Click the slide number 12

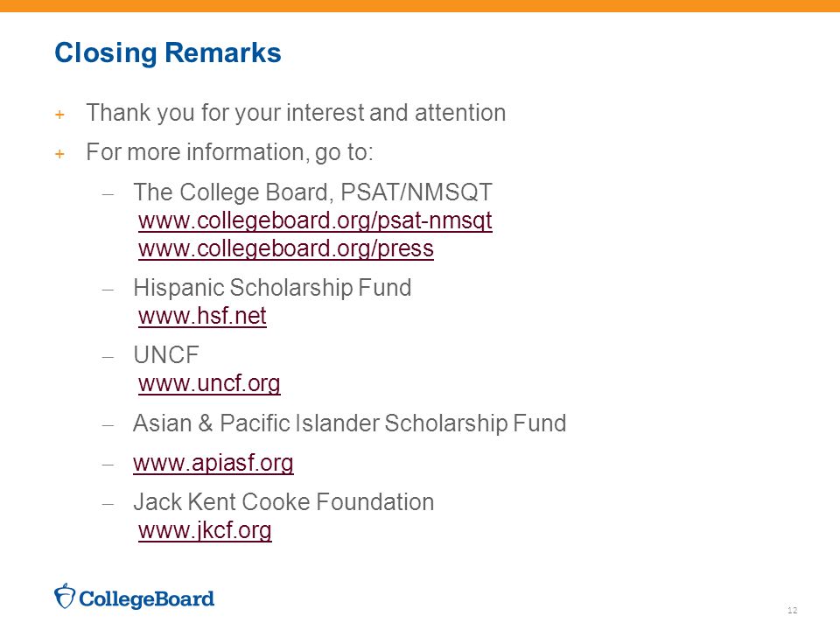tap(793, 610)
